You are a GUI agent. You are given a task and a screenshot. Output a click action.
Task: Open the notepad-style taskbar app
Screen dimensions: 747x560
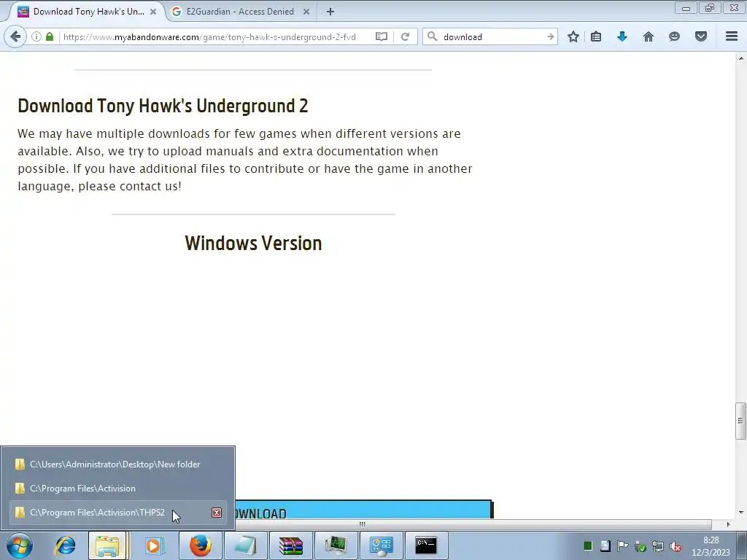click(x=245, y=545)
